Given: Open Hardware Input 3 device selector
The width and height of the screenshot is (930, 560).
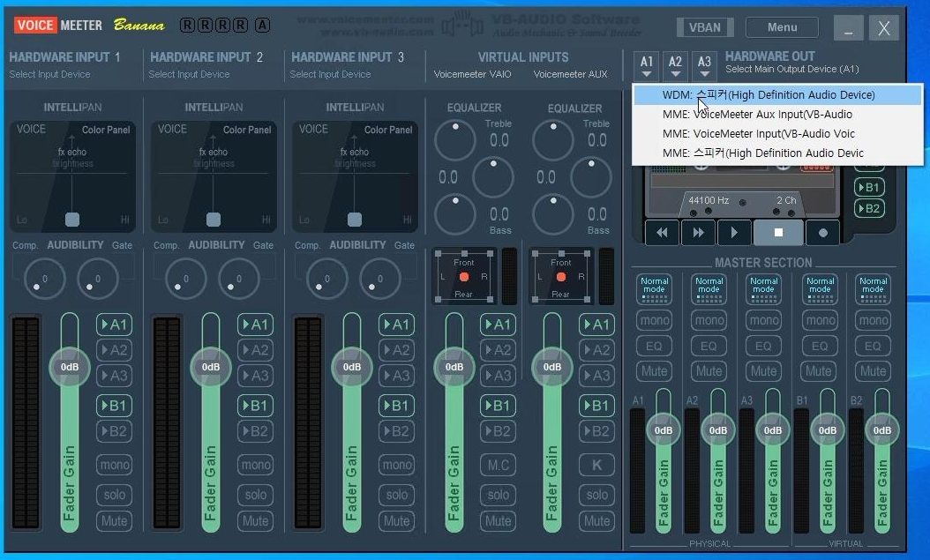Looking at the screenshot, I should coord(330,74).
